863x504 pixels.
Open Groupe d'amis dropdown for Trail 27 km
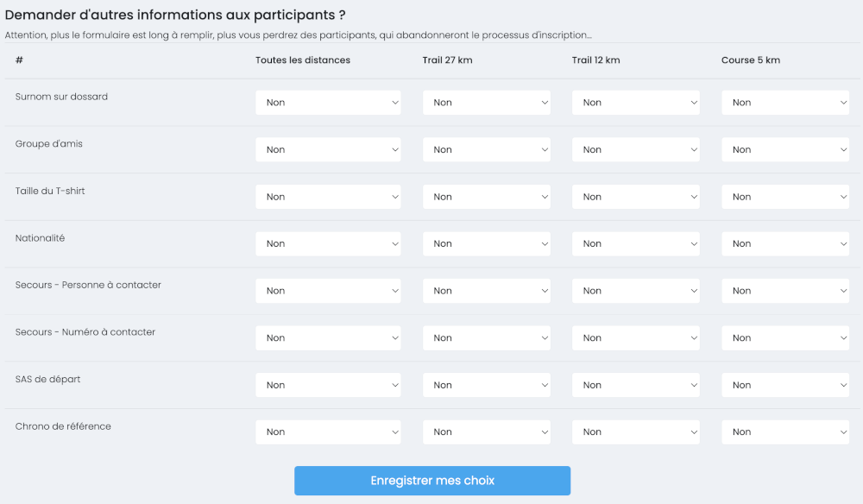tap(486, 150)
